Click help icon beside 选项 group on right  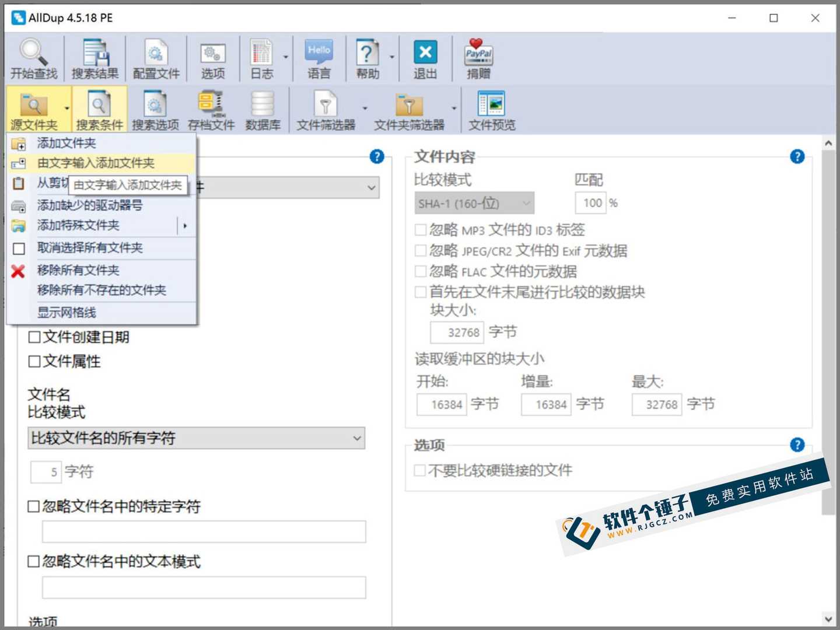[797, 445]
